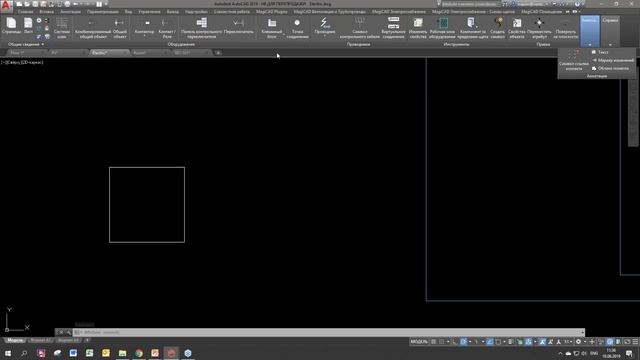Click Символ ссылки контакта in Аннотации panel
The height and width of the screenshot is (360, 640).
[573, 60]
